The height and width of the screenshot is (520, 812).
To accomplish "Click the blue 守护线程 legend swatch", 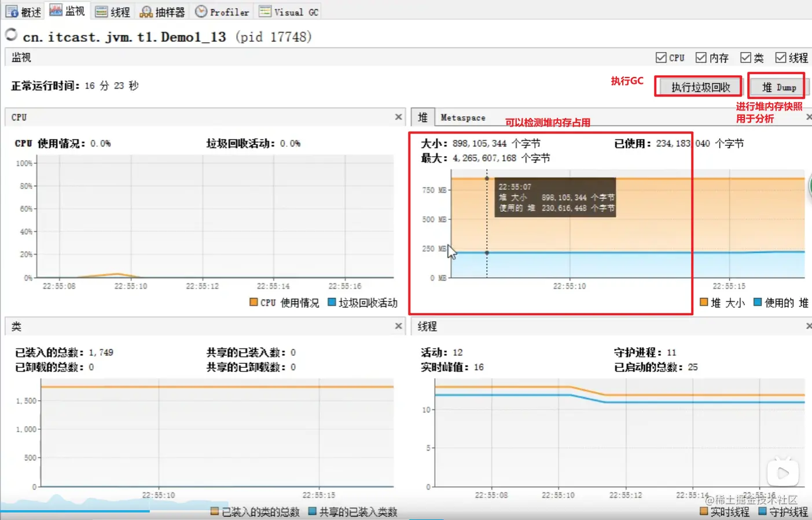I will pos(762,511).
